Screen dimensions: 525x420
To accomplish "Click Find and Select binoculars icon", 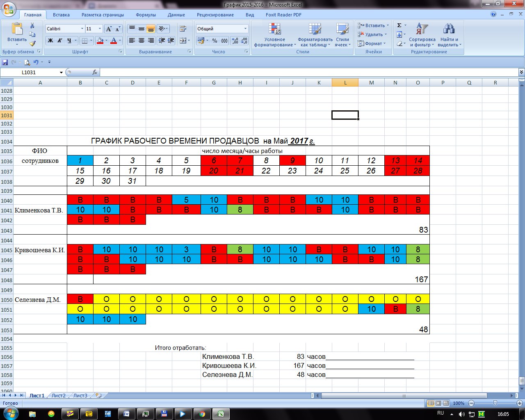I will pyautogui.click(x=449, y=35).
